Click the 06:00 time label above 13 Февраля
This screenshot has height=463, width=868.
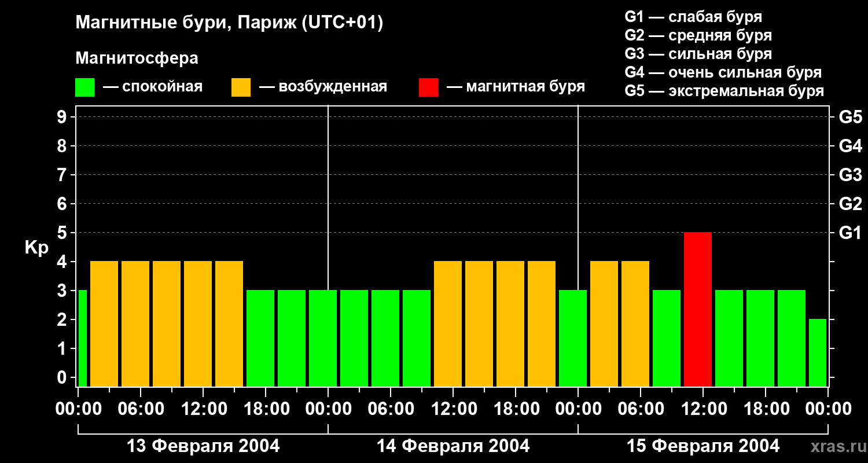coord(141,409)
